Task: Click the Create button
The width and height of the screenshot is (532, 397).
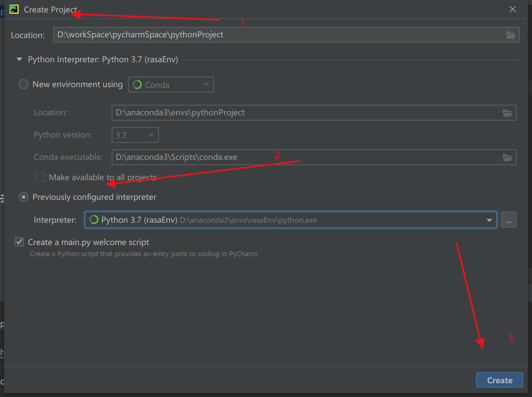Action: click(500, 380)
